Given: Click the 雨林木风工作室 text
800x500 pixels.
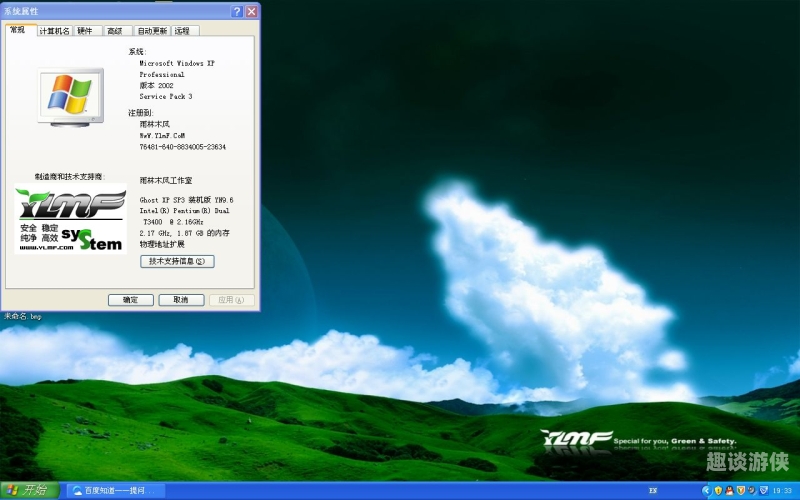Looking at the screenshot, I should (166, 181).
